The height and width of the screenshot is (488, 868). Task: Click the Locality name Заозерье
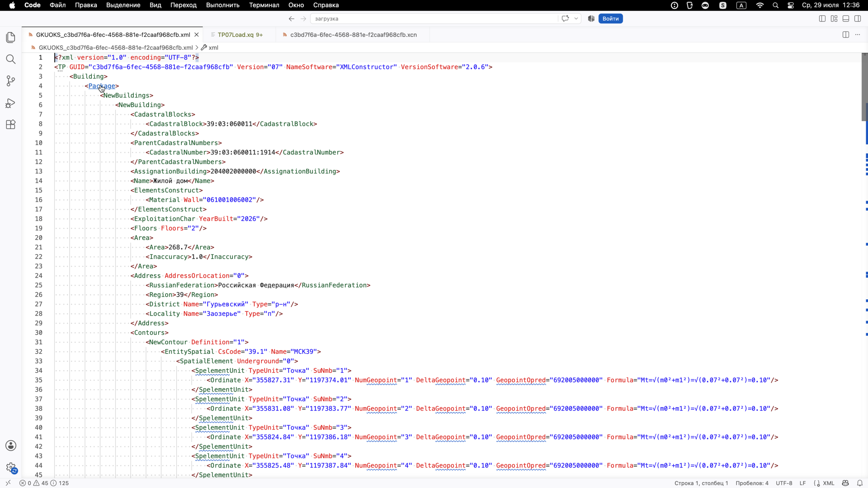tap(222, 313)
